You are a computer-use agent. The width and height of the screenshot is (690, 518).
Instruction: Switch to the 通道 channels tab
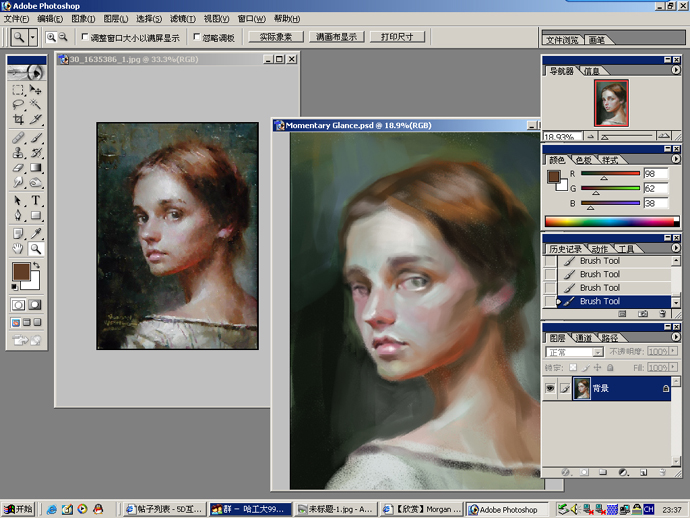(x=584, y=338)
